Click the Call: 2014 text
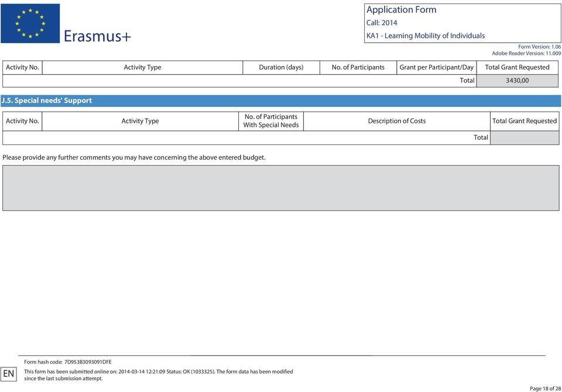Screen dimensions: 562x392 coord(382,23)
